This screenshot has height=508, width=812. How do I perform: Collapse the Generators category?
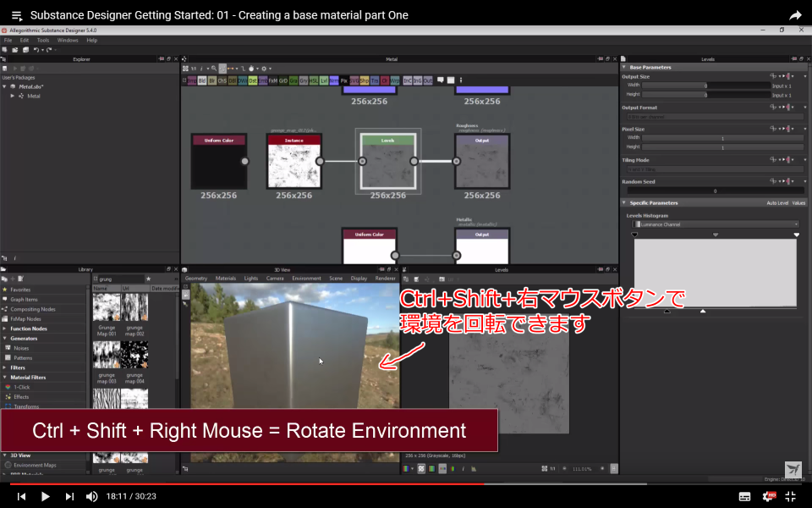(5, 339)
